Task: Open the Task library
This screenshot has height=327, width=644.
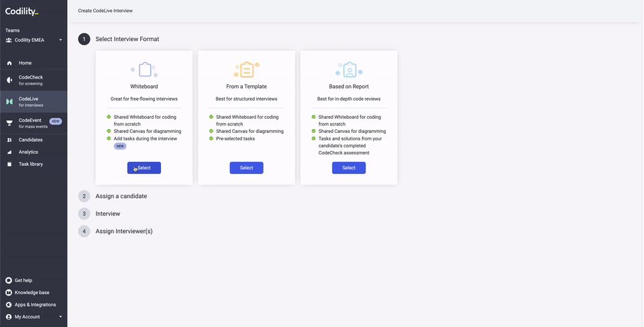Action: pyautogui.click(x=31, y=164)
